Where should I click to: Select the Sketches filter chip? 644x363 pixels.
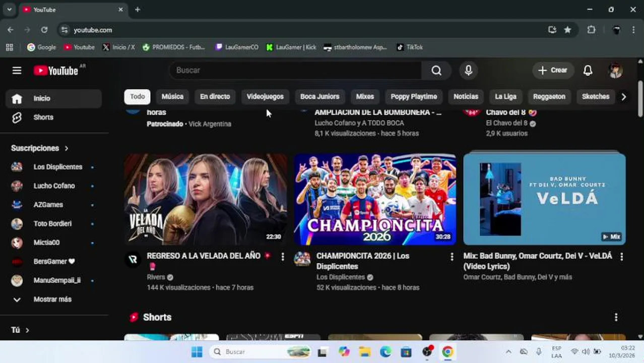pyautogui.click(x=596, y=96)
